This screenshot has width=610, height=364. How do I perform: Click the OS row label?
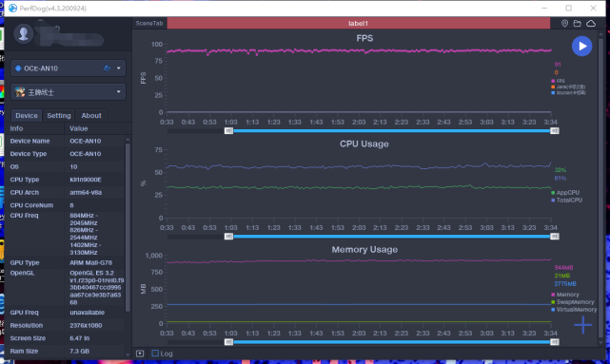tap(14, 166)
